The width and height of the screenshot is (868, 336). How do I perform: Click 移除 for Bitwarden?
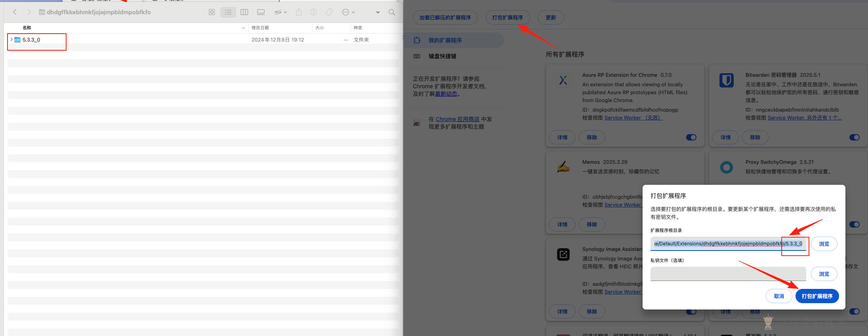click(755, 137)
